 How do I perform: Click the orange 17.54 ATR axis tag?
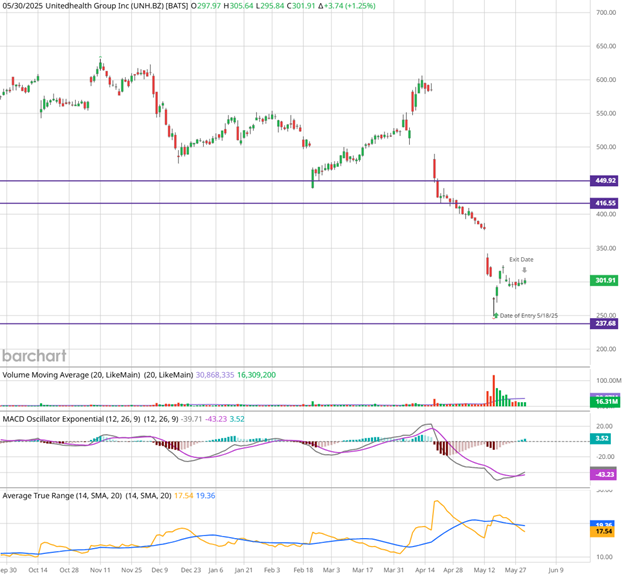604,532
